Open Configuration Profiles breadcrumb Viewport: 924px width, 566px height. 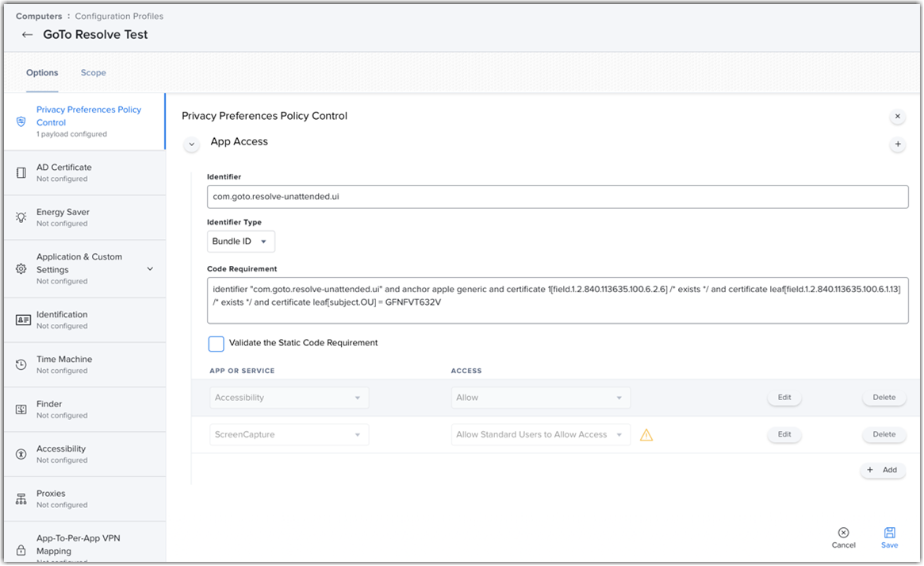click(119, 16)
